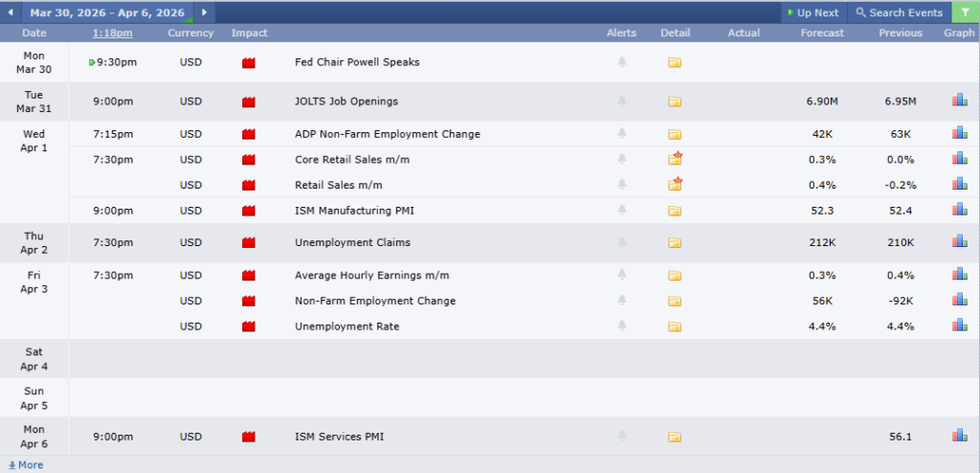Click Search Events button
Viewport: 980px width, 473px height.
click(899, 12)
